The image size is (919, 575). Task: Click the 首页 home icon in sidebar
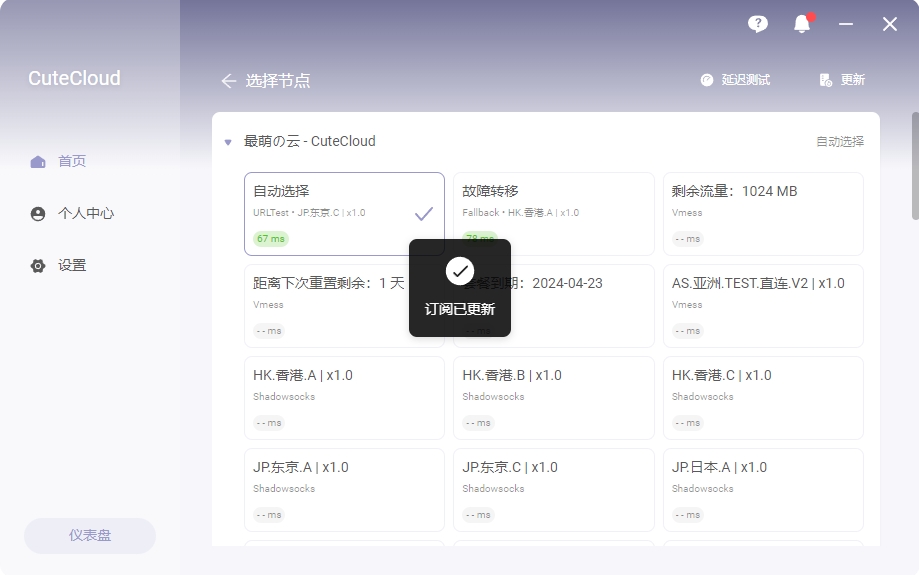(38, 162)
